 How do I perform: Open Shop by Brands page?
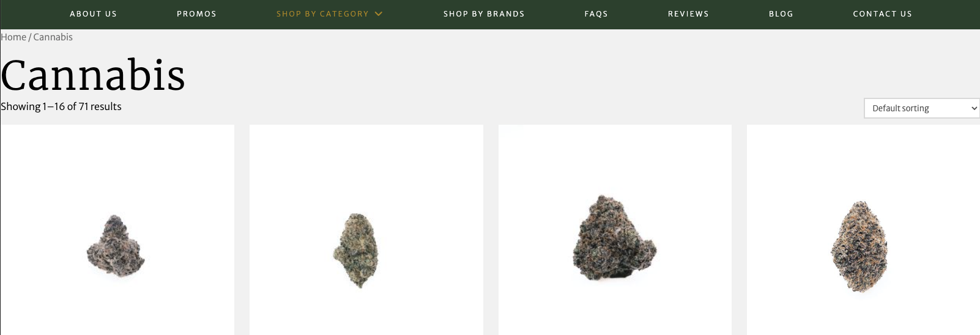click(484, 13)
